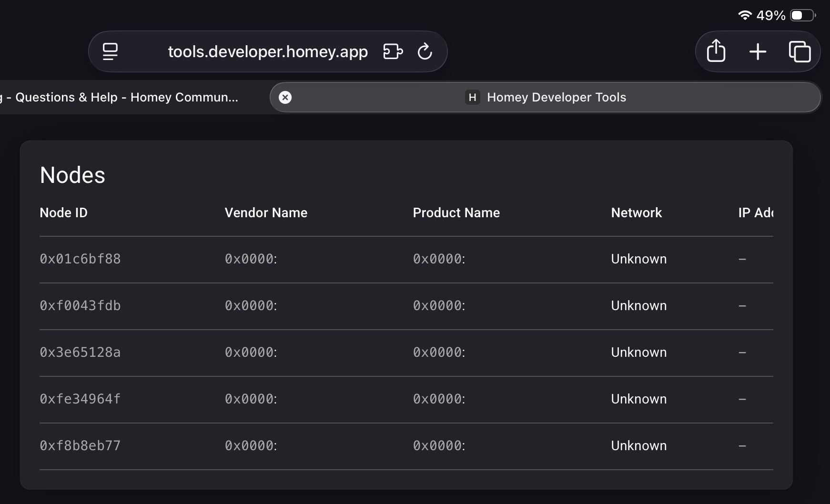Select node row 0xf0043fdb
830x504 pixels.
(80, 306)
